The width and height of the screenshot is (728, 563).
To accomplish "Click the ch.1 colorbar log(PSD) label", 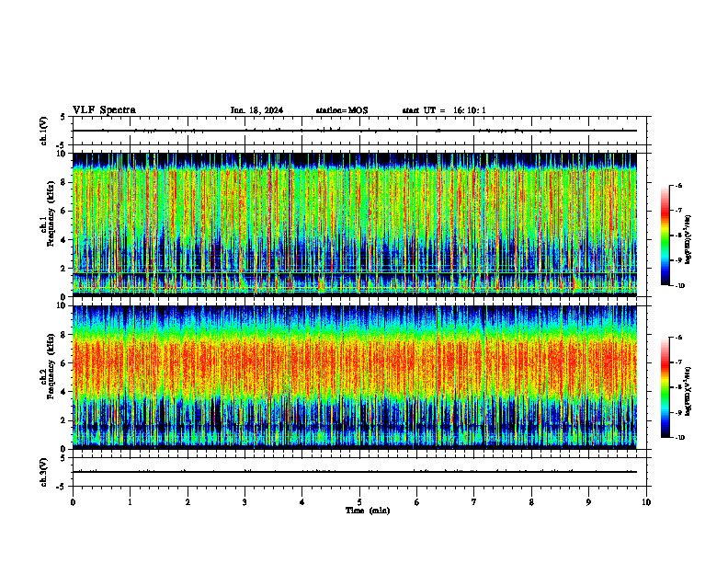I will coord(688,239).
